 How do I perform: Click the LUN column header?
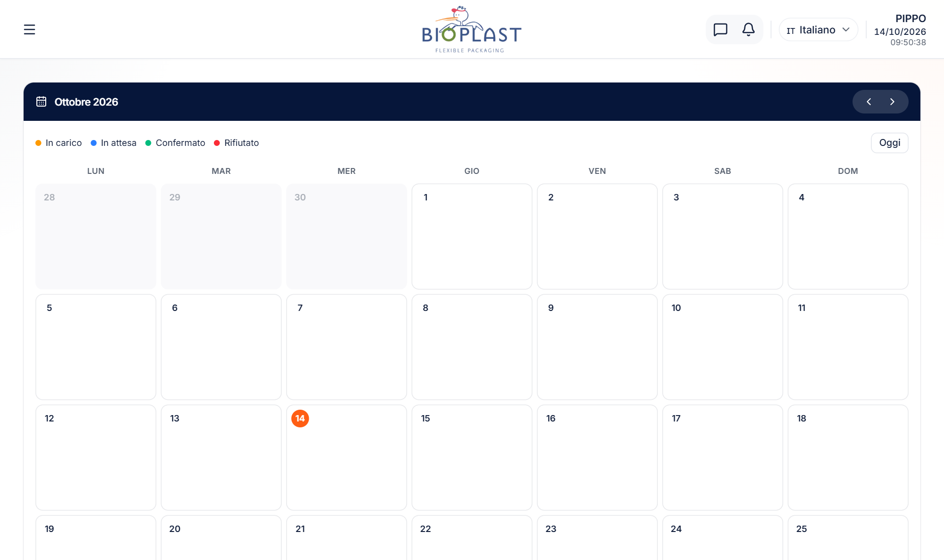(96, 171)
